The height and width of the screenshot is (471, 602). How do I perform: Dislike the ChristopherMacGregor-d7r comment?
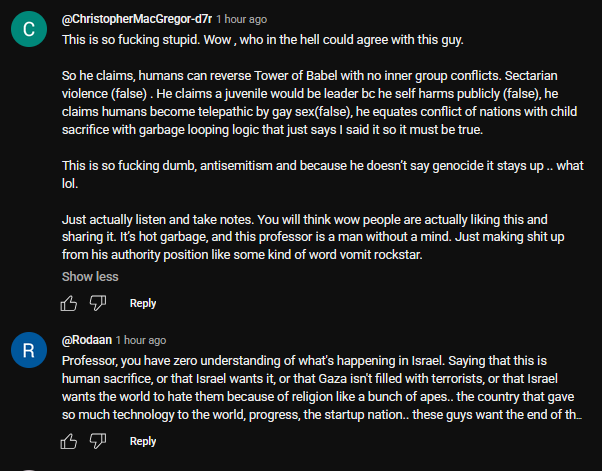pos(98,303)
